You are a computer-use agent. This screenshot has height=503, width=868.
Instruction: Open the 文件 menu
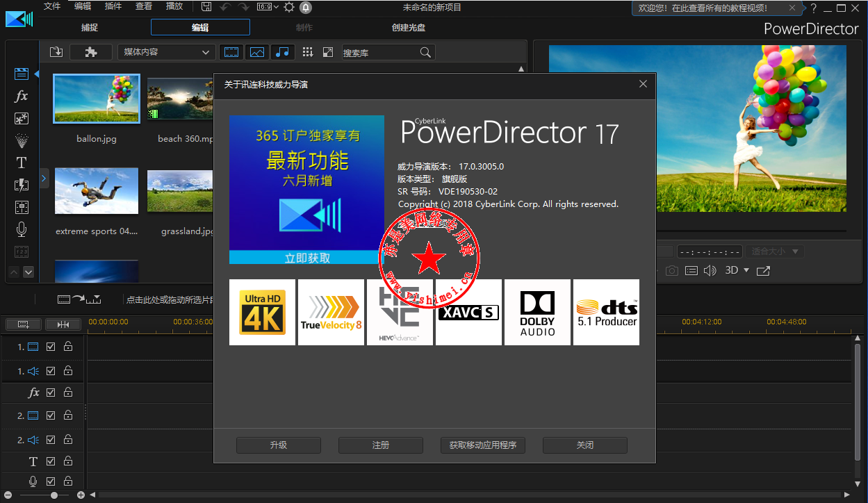coord(52,6)
